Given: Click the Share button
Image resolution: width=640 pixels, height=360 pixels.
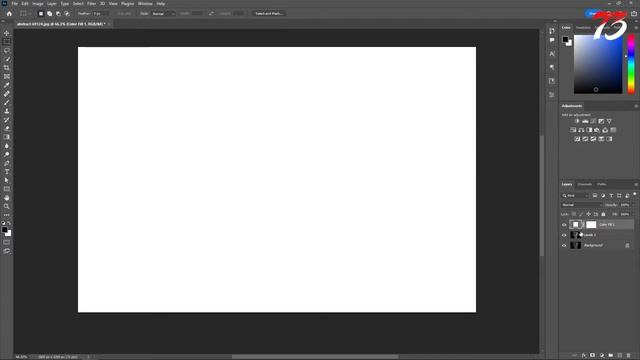Looking at the screenshot, I should pos(593,13).
